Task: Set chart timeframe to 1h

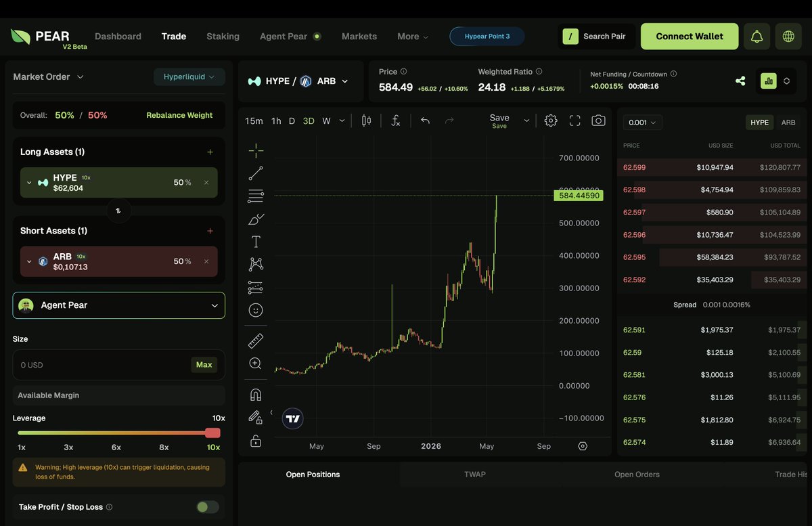Action: (276, 121)
